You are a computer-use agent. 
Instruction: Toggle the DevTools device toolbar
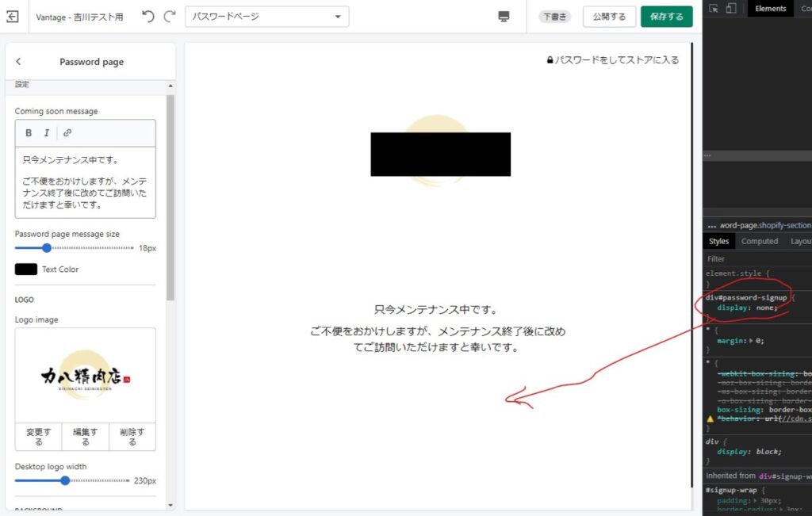[730, 9]
